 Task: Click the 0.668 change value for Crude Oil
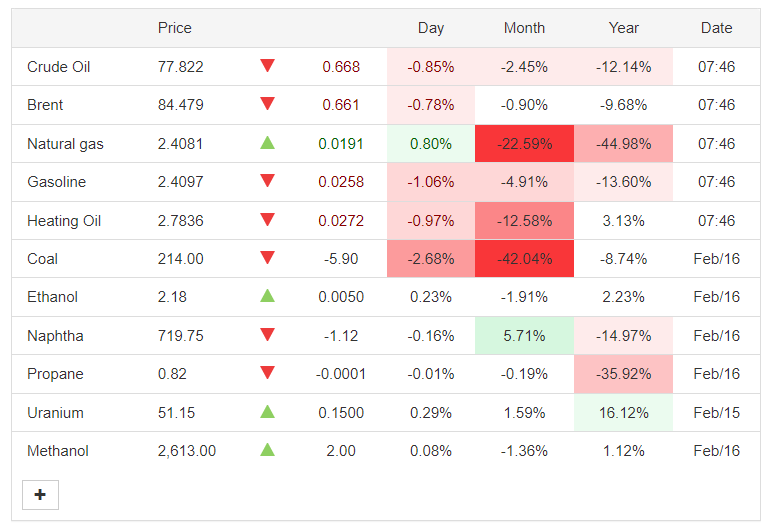[x=341, y=67]
